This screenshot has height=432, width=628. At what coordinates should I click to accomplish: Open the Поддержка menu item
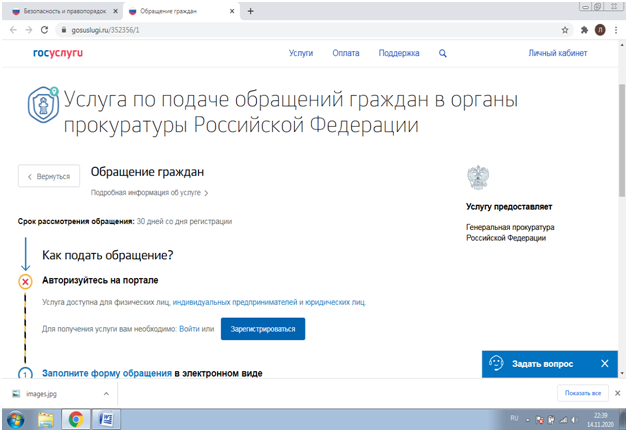click(x=399, y=53)
